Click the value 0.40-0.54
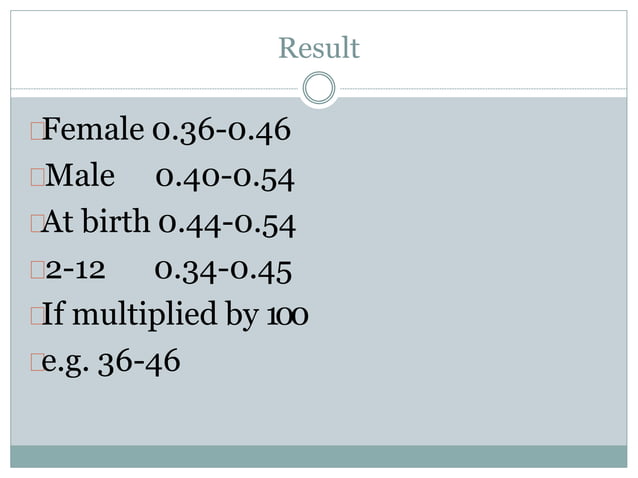Screen dimensions: 638x478 (225, 178)
